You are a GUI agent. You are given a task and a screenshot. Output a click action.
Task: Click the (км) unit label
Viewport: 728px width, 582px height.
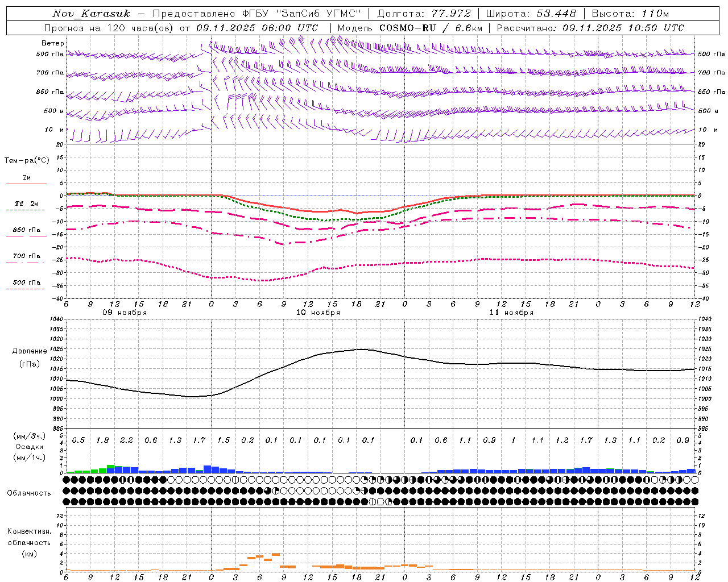[29, 554]
